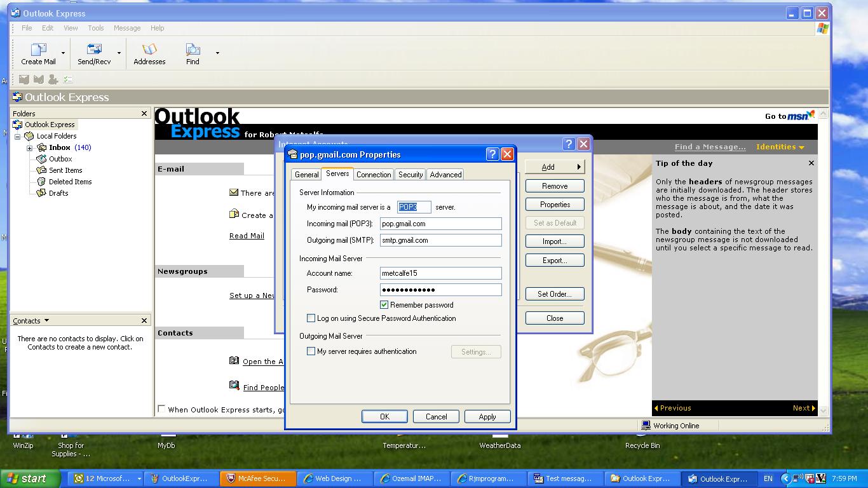The image size is (868, 488).
Task: Close the Folders pane
Action: click(x=144, y=113)
